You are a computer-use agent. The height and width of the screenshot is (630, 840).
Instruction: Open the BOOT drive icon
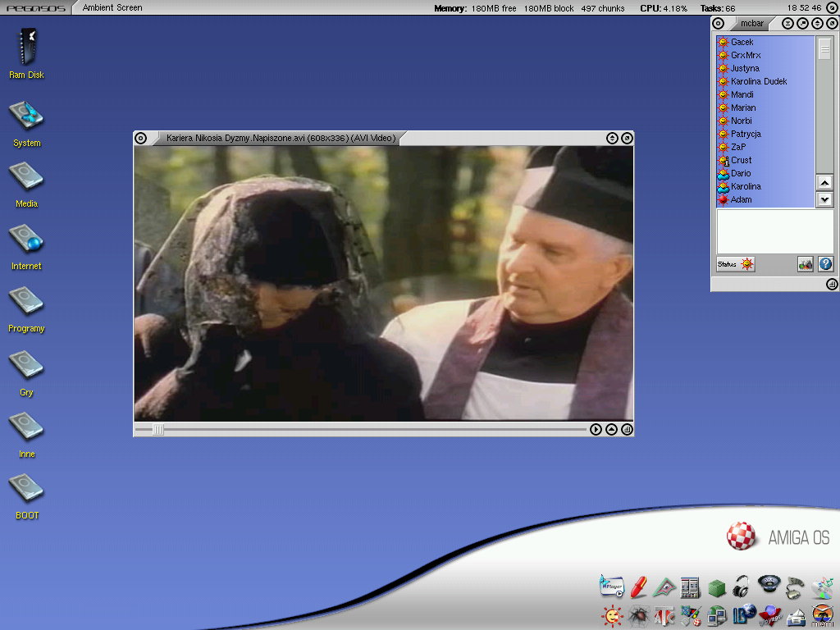coord(25,488)
